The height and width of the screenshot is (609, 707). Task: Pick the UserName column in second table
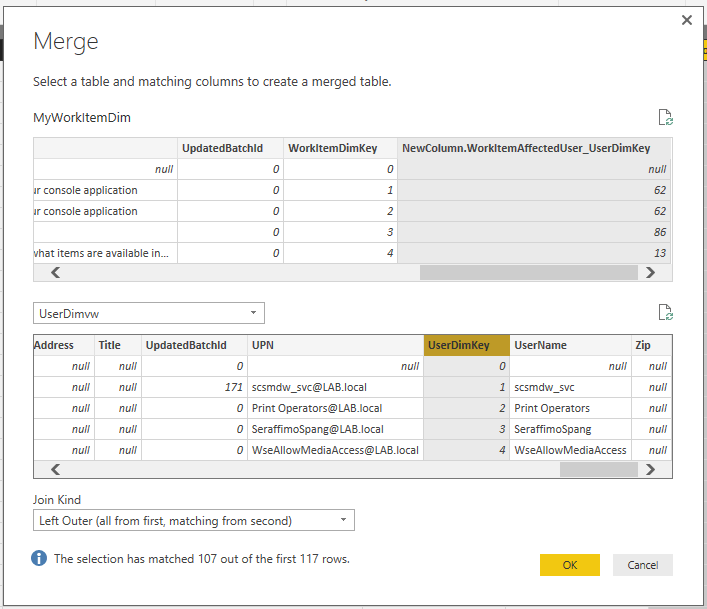[x=569, y=345]
